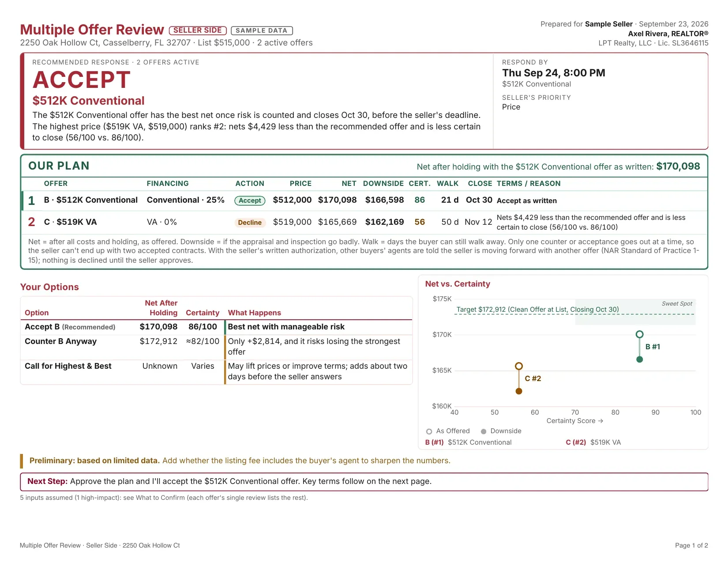728x563 pixels.
Task: Click the 'Varies' certainty value
Action: (203, 366)
